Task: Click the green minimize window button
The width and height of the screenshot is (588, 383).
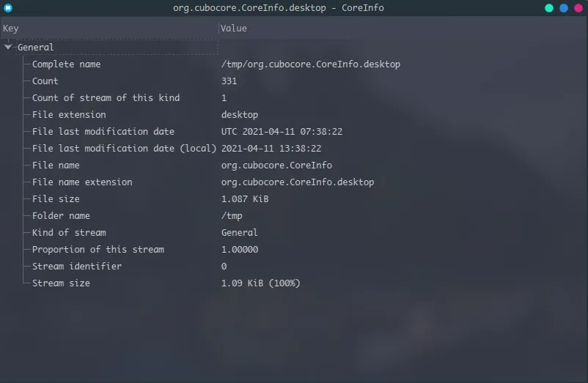Action: pos(549,8)
